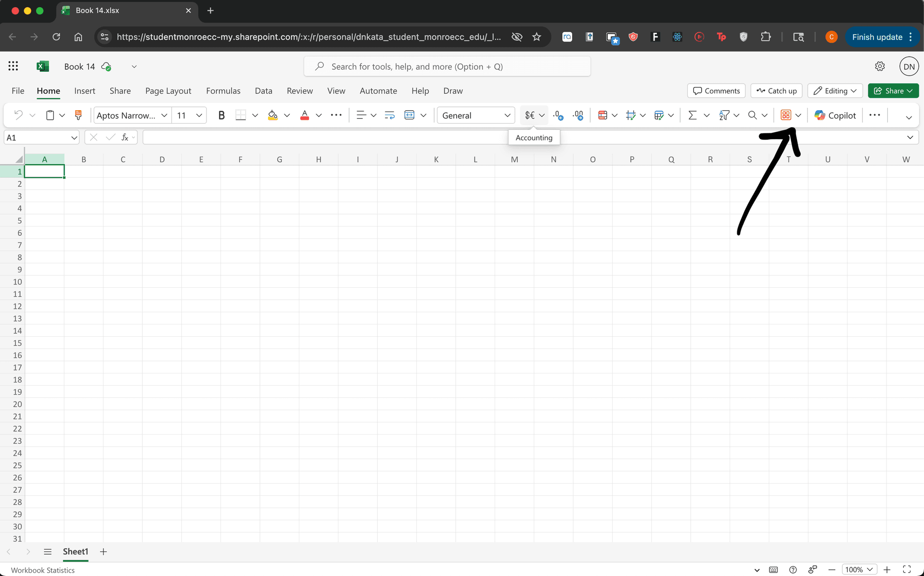Screen dimensions: 924x576
Task: Launch Copilot from the ribbon
Action: click(835, 115)
